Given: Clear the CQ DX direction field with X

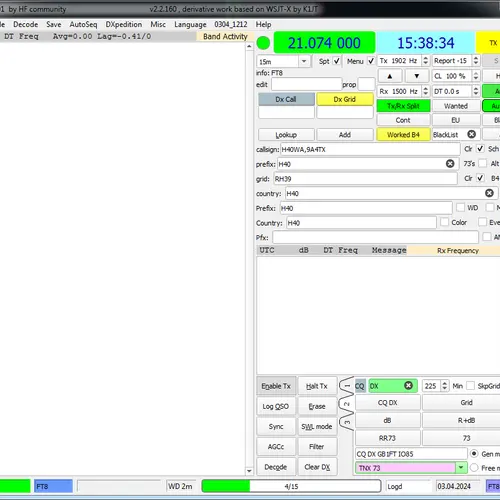Looking at the screenshot, I should tap(408, 386).
